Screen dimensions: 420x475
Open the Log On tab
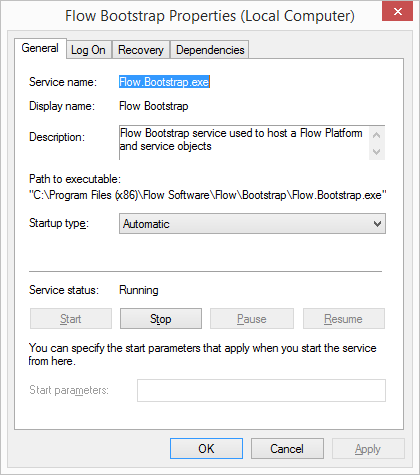click(x=88, y=50)
